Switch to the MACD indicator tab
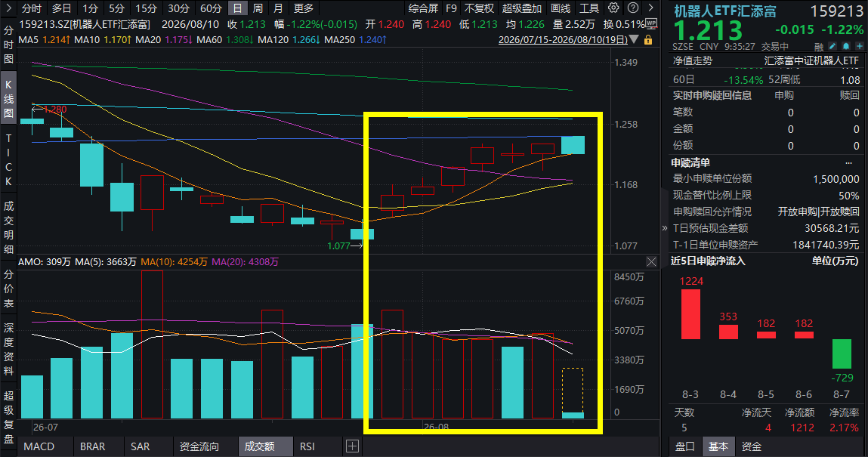The height and width of the screenshot is (457, 868). [x=39, y=446]
